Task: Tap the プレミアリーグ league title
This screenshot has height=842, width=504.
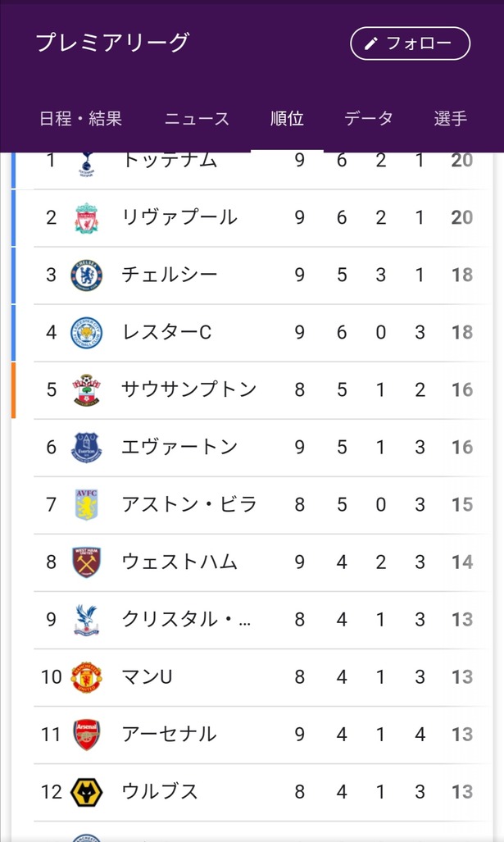Action: pyautogui.click(x=112, y=43)
